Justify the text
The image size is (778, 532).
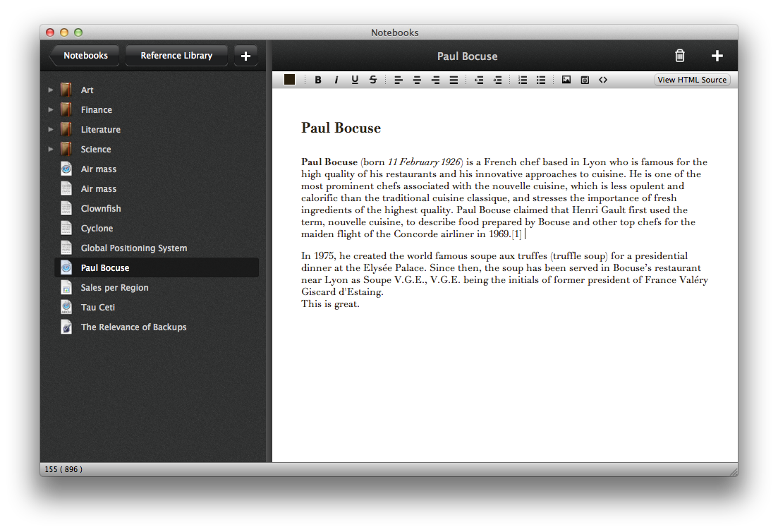(x=454, y=80)
